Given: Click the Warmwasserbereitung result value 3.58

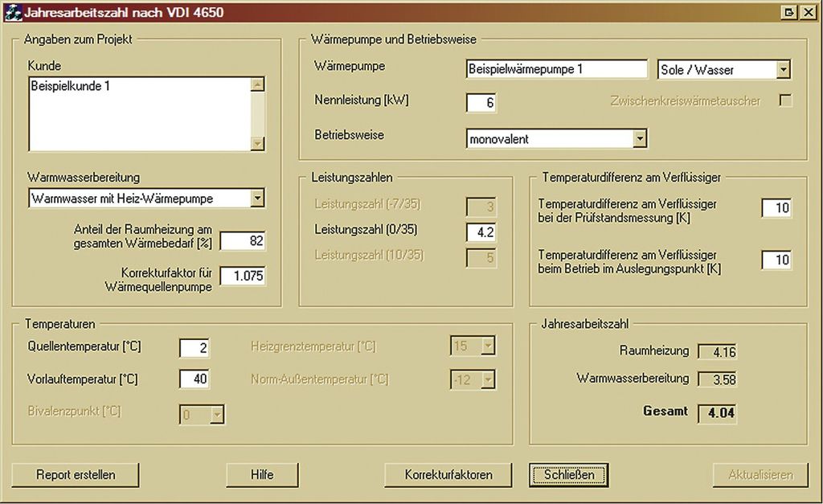Looking at the screenshot, I should click(x=718, y=379).
